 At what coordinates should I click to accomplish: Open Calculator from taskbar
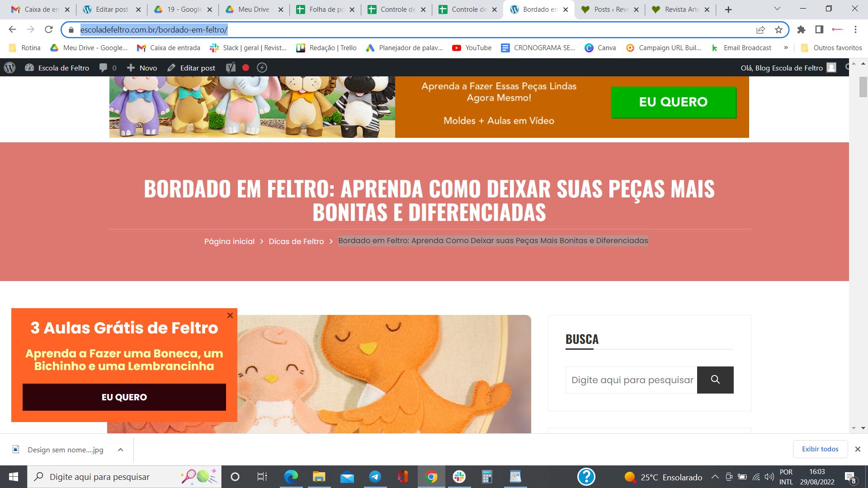487,477
